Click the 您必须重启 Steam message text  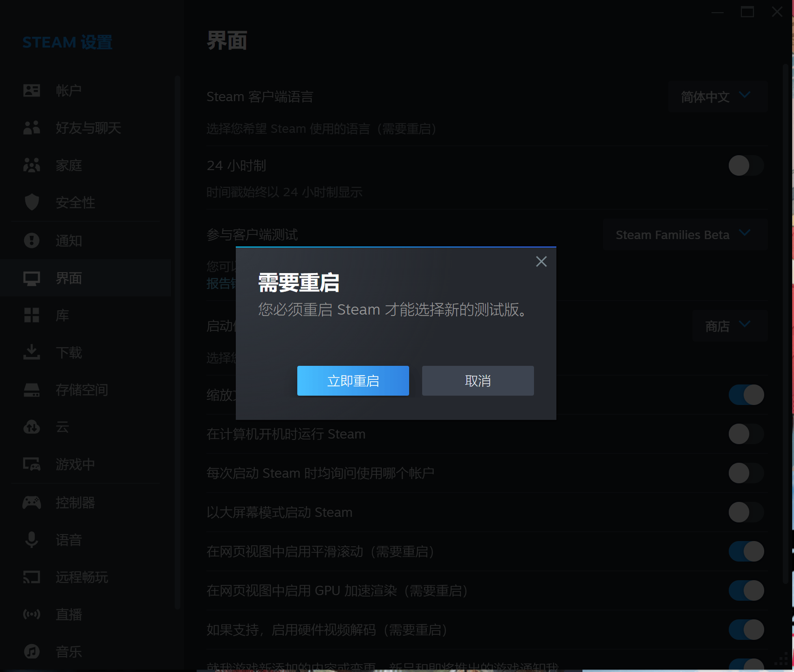click(392, 309)
